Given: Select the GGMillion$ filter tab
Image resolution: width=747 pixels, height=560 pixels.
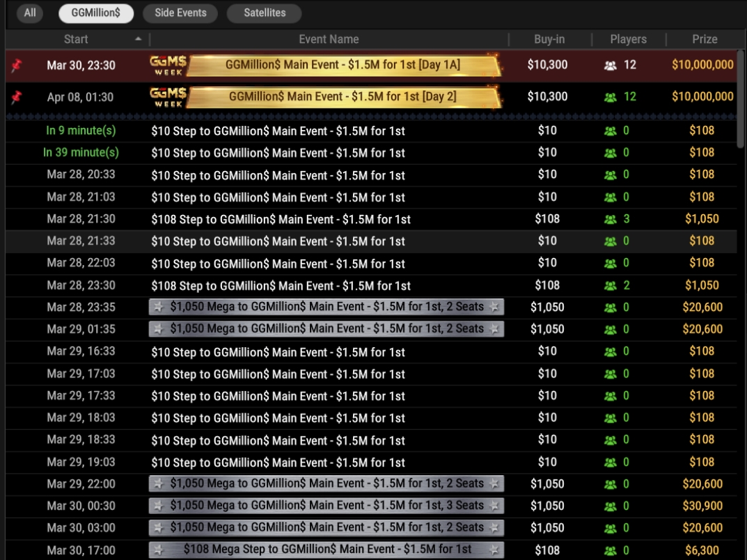Looking at the screenshot, I should [x=96, y=13].
